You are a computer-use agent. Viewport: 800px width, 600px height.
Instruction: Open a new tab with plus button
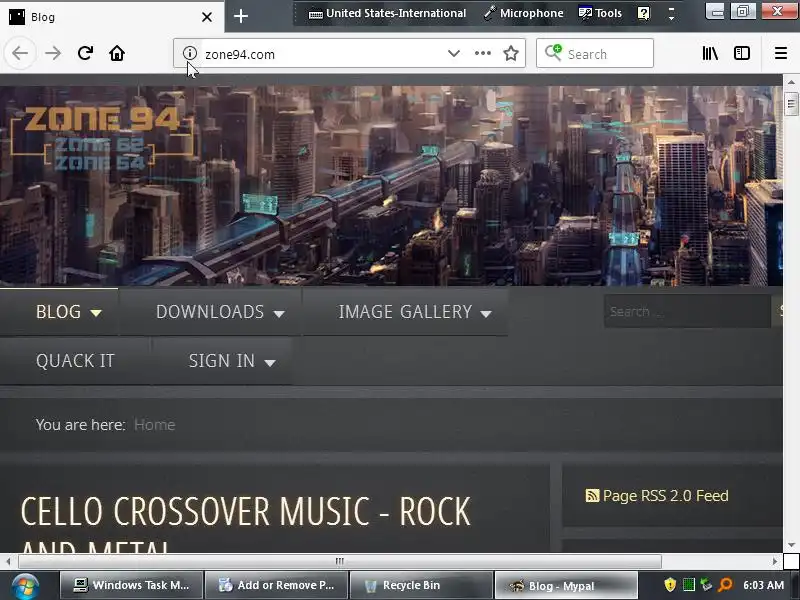pyautogui.click(x=241, y=16)
